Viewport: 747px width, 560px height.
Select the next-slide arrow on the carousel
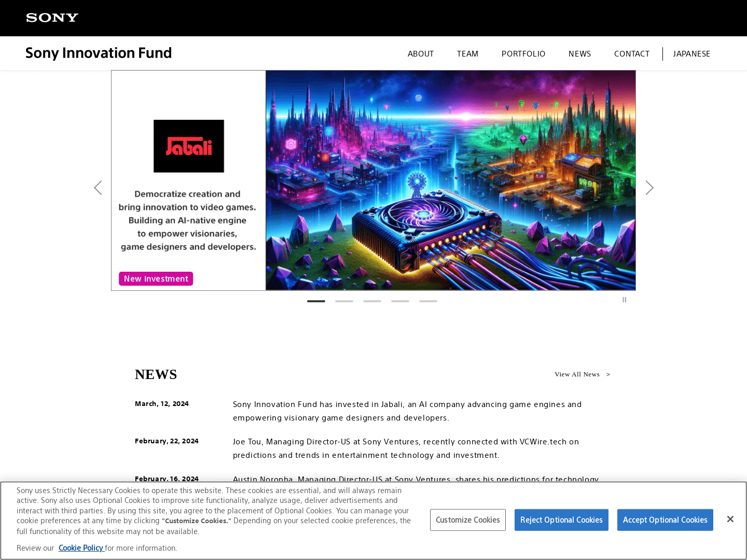(649, 188)
